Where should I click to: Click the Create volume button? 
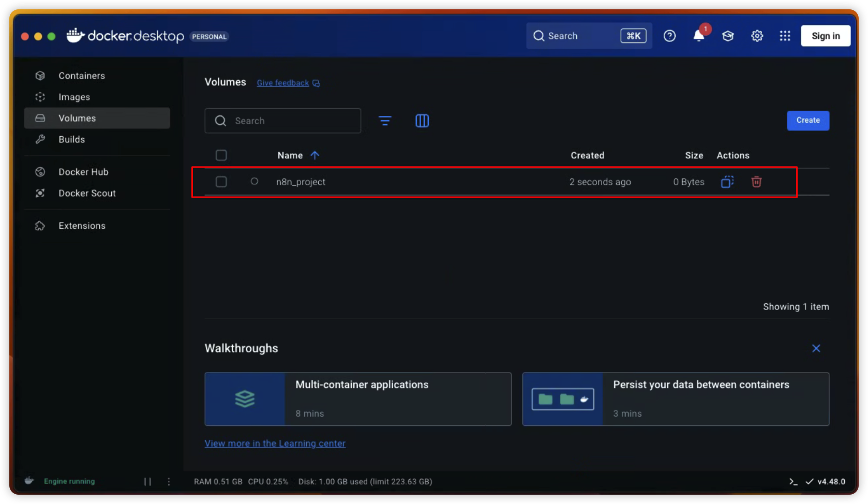pos(808,120)
